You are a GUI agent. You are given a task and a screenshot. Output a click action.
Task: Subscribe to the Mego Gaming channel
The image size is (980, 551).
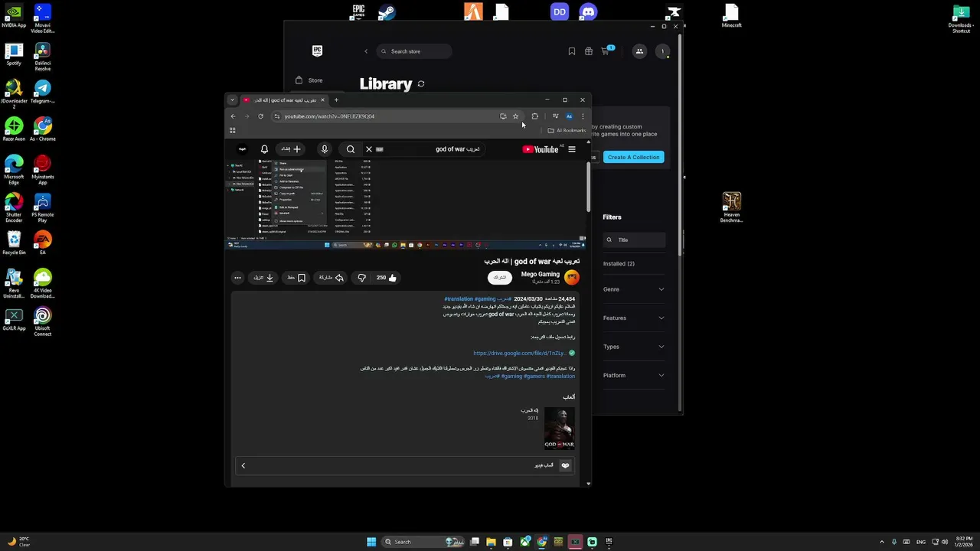(499, 277)
